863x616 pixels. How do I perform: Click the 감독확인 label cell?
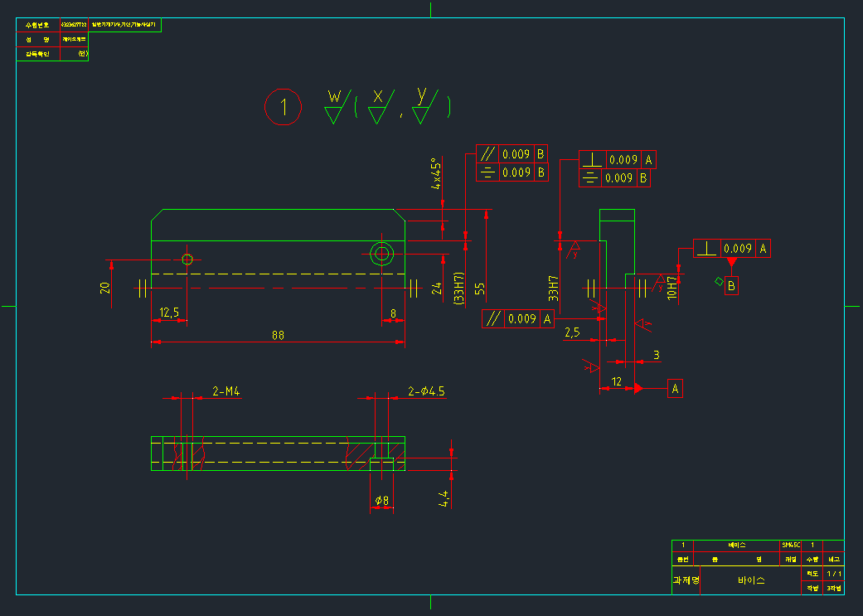(x=38, y=53)
